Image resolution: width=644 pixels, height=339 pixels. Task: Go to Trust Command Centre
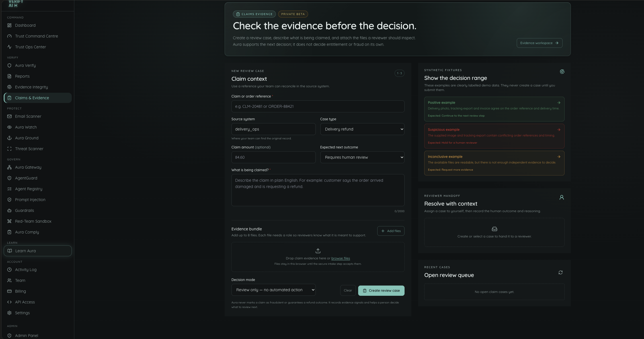click(x=38, y=36)
